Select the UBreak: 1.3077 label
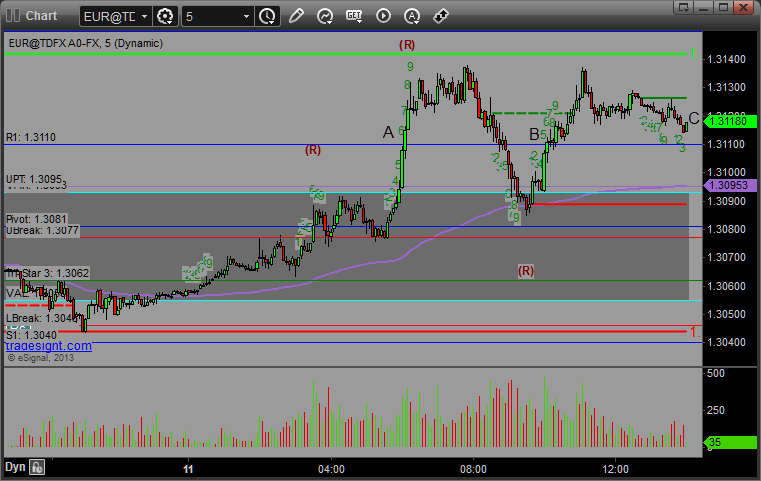 (x=42, y=231)
